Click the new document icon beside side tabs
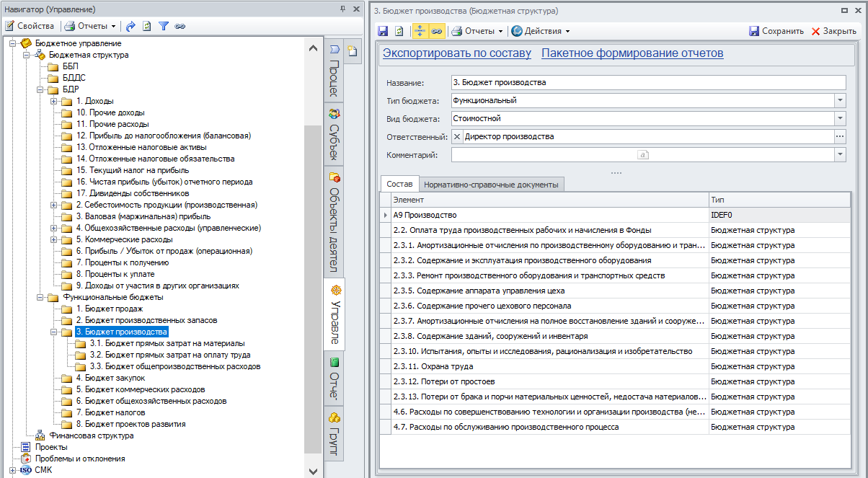Screen dimensions: 868x478 pyautogui.click(x=353, y=50)
